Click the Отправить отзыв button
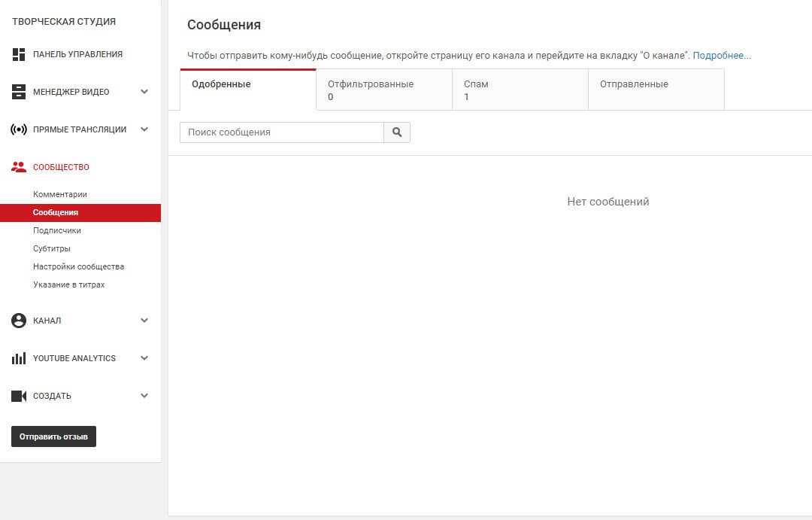This screenshot has width=812, height=520. pyautogui.click(x=54, y=436)
